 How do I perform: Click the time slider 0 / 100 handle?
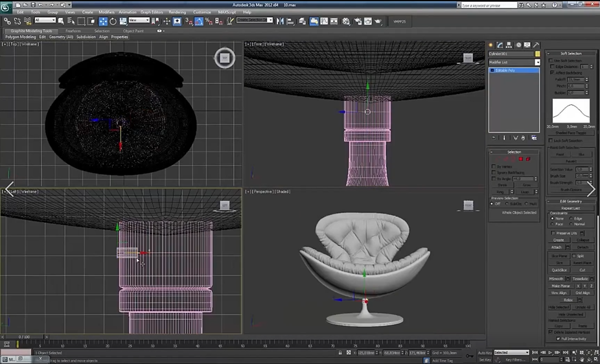pyautogui.click(x=24, y=337)
